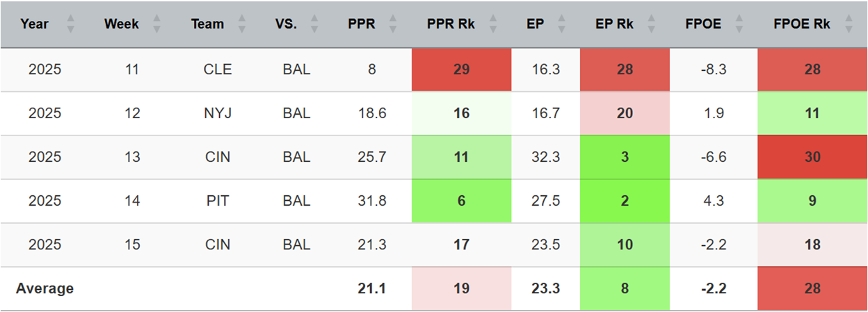Click the sort arrows beside the Year header
The width and height of the screenshot is (868, 312).
click(70, 24)
